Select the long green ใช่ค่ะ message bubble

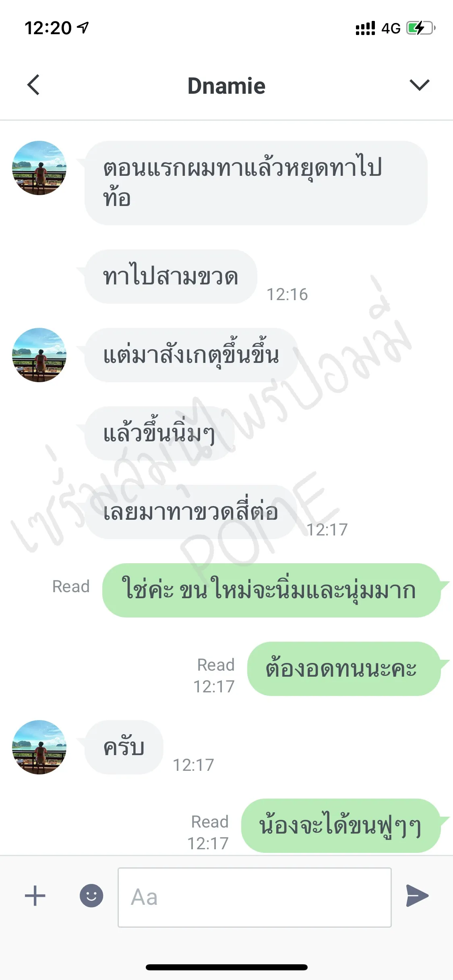click(x=271, y=590)
